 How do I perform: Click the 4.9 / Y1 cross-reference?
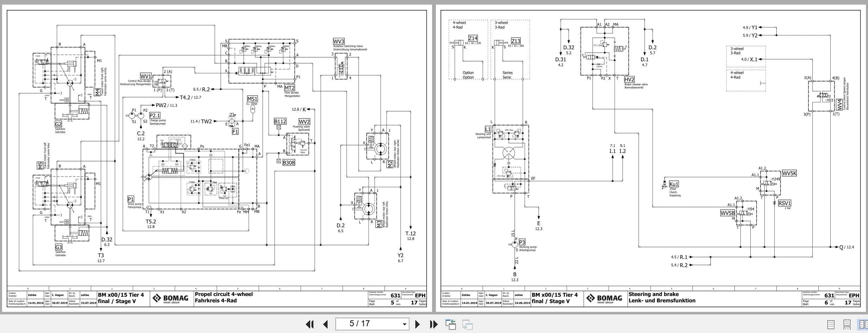(750, 27)
